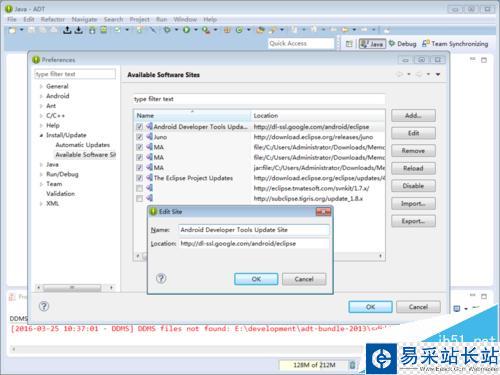Screen dimensions: 500x375
Task: Click the New Java Package icon
Action: click(x=227, y=30)
